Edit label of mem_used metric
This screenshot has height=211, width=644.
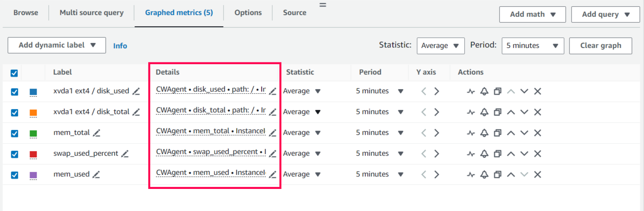tap(97, 174)
